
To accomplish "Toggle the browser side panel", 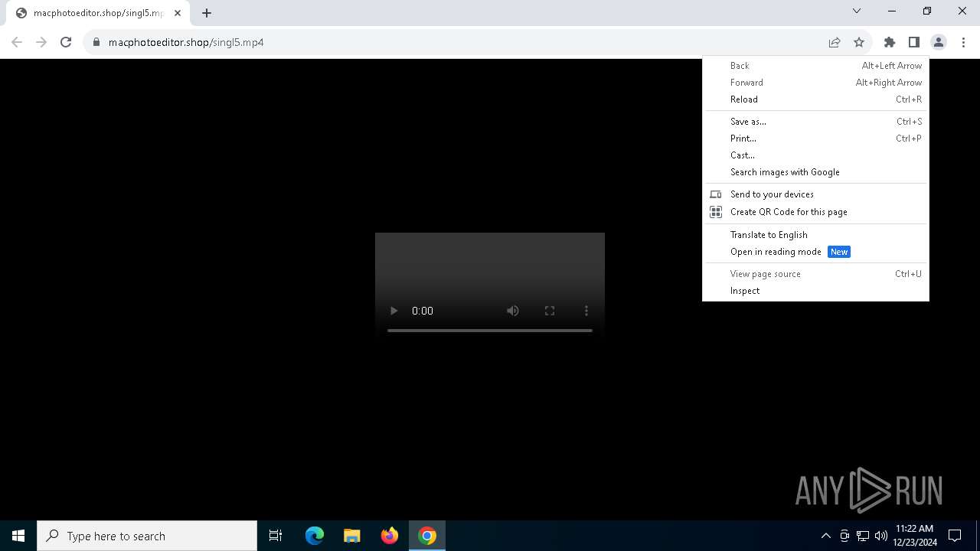I will click(x=914, y=42).
